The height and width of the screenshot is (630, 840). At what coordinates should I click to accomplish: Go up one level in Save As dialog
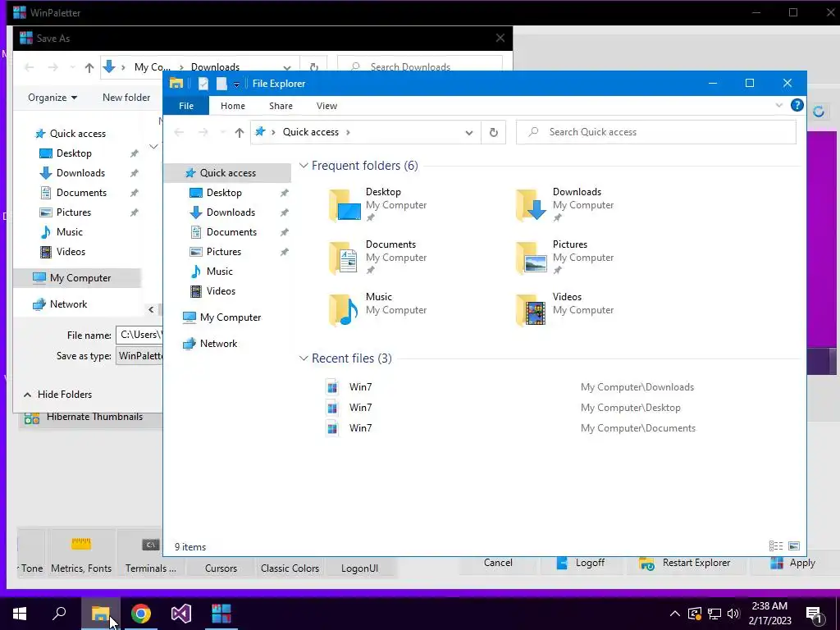(x=89, y=67)
